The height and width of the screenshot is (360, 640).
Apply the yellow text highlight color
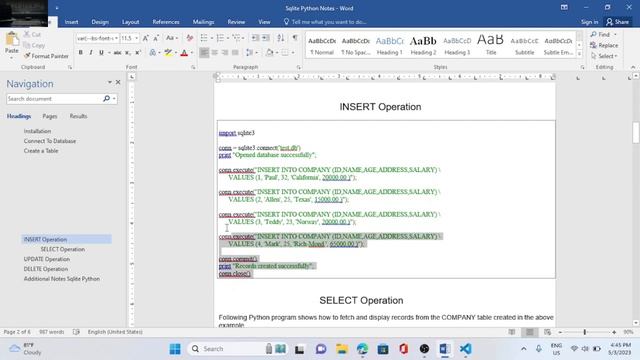(168, 53)
